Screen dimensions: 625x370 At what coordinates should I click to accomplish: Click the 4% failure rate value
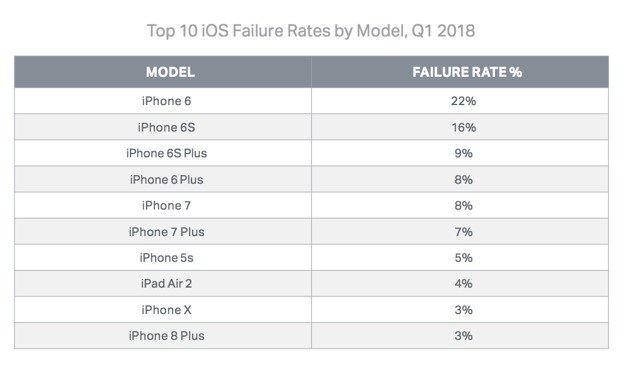point(464,283)
